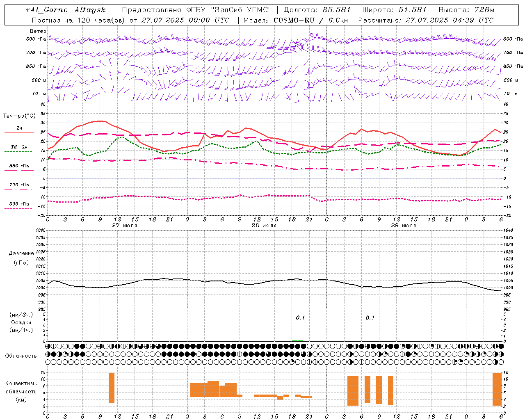Click the 500 гПа temperature legend entry
This screenshot has width=525, height=420.
[19, 204]
